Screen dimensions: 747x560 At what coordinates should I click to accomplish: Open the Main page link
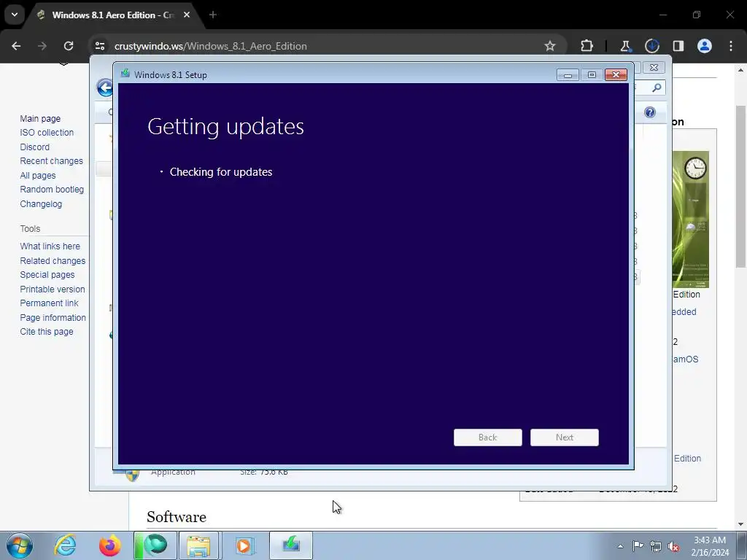(x=40, y=119)
